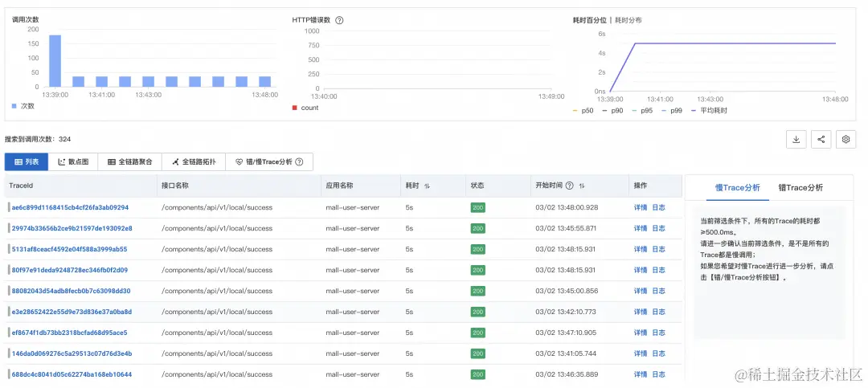Click 日志 for trace 29974b33 row
This screenshot has width=868, height=388.
pos(659,228)
